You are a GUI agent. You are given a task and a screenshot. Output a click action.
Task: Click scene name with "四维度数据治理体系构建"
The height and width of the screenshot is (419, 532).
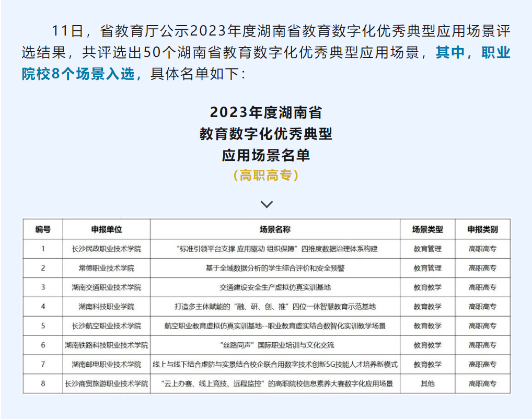277,249
